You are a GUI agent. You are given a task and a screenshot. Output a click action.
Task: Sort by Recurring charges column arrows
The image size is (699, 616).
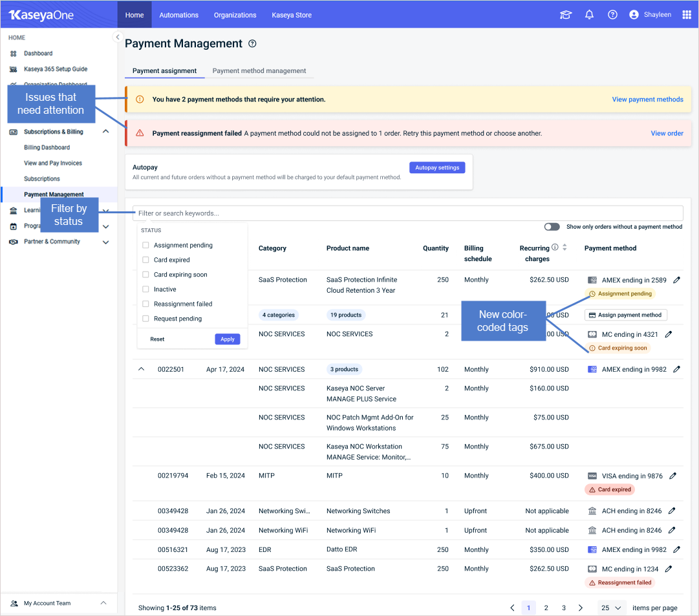point(565,247)
